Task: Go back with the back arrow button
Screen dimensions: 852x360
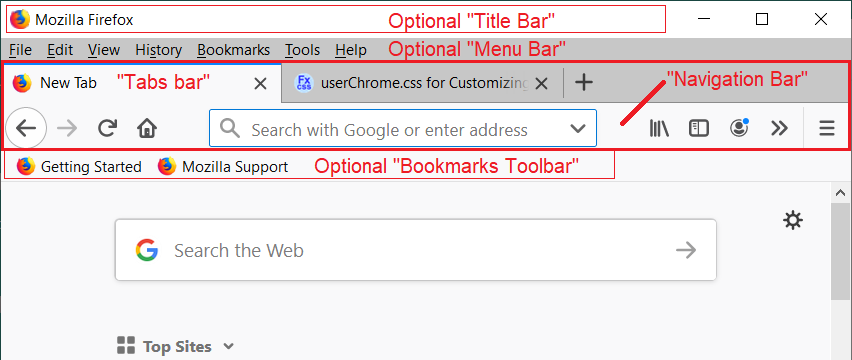Action: [x=26, y=129]
